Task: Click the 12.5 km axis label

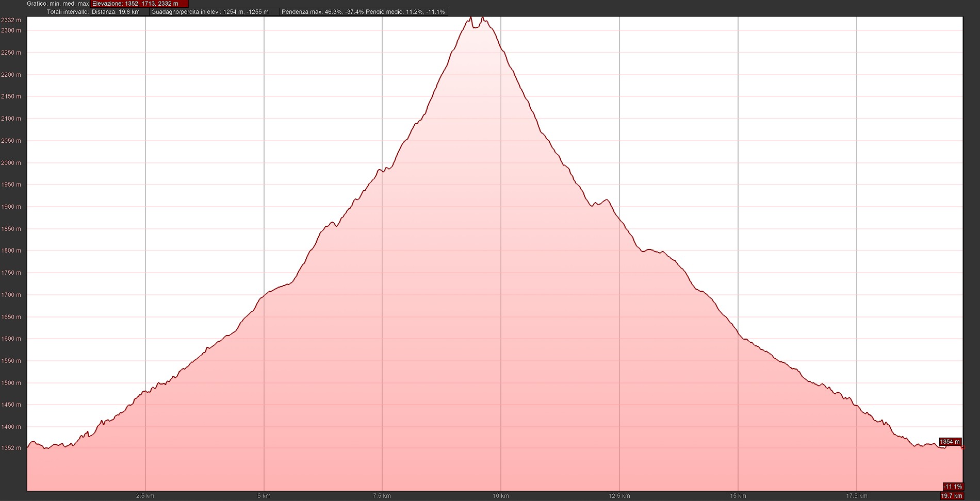Action: (619, 496)
